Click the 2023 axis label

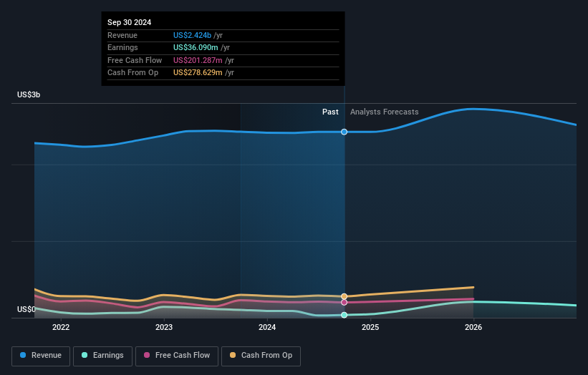(x=164, y=327)
